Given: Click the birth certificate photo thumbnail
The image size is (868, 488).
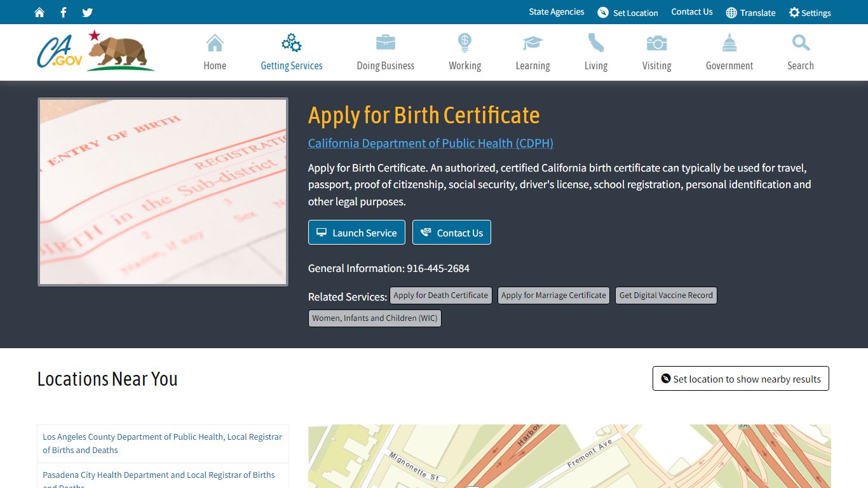Looking at the screenshot, I should pos(163,192).
